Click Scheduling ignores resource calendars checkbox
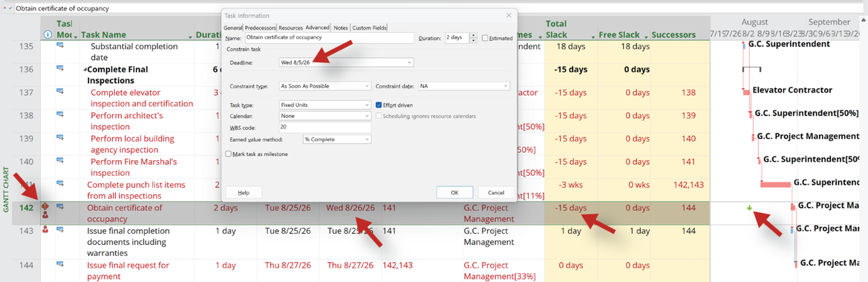The height and width of the screenshot is (282, 868). tap(379, 116)
